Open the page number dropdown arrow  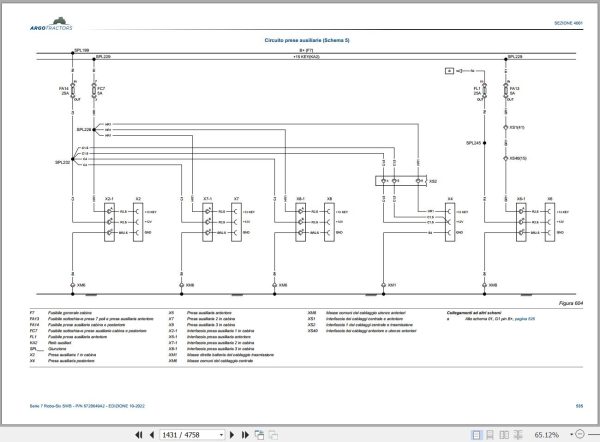(221, 435)
